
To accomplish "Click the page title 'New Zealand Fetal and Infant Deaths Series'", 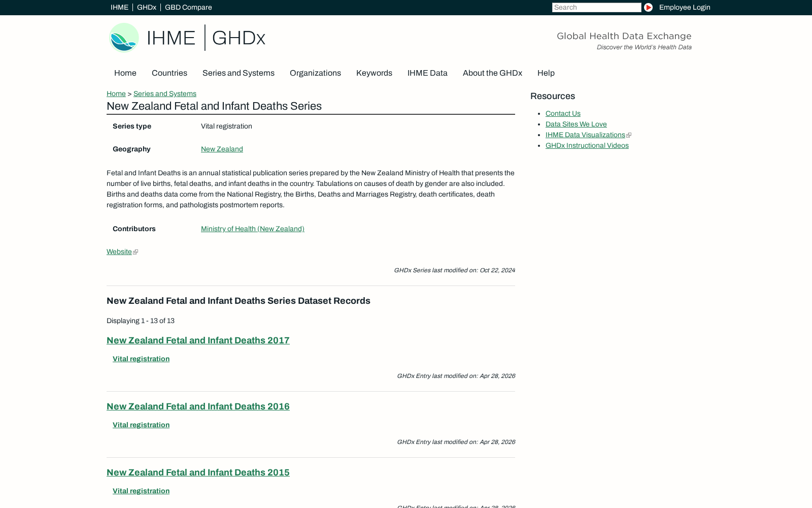I will (x=214, y=106).
